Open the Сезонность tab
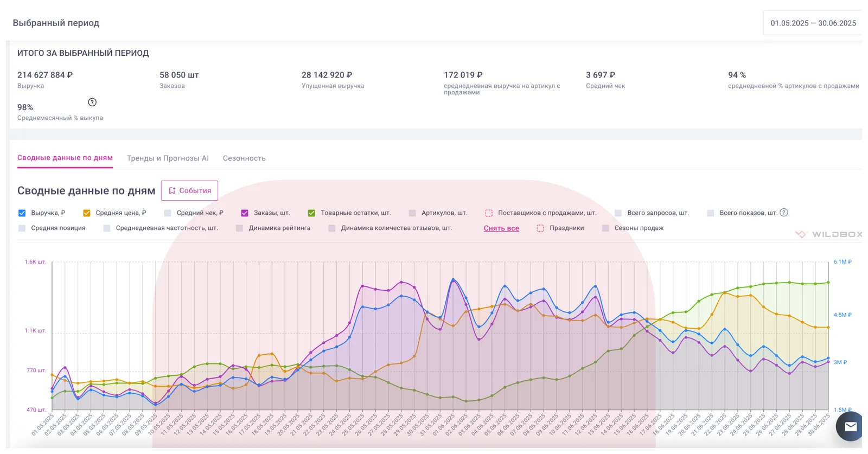868x454 pixels. 244,158
